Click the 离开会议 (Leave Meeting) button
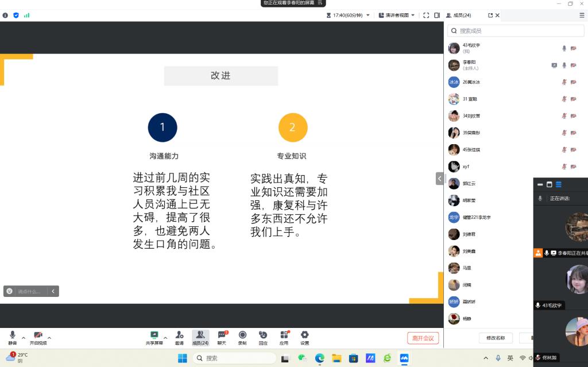Viewport: 588px width, 367px height. click(x=423, y=338)
